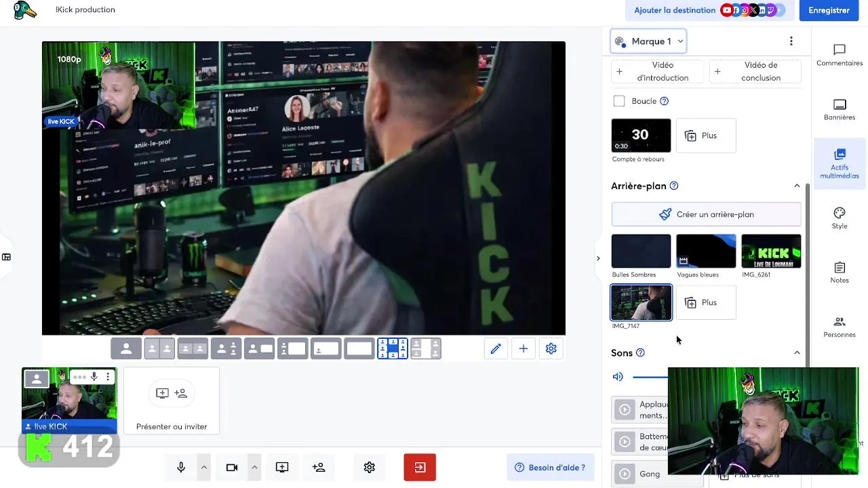Mute the microphone in the bottom toolbar
Screen dimensions: 868x488
pos(181,468)
